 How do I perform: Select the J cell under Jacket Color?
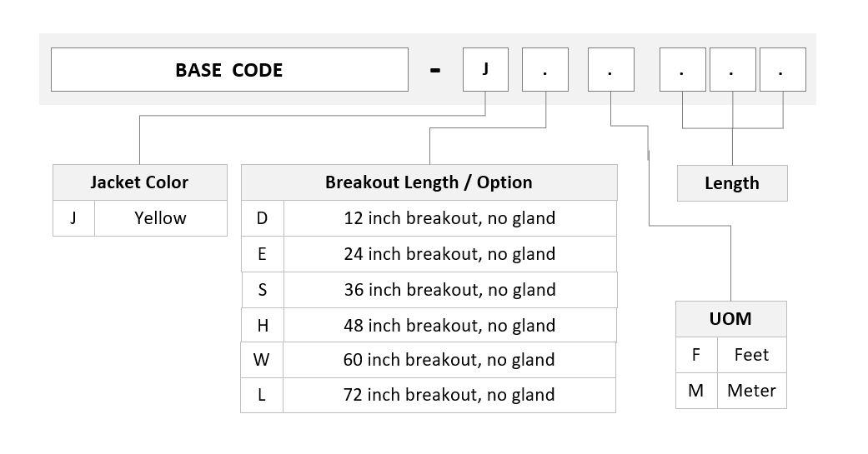[x=73, y=218]
